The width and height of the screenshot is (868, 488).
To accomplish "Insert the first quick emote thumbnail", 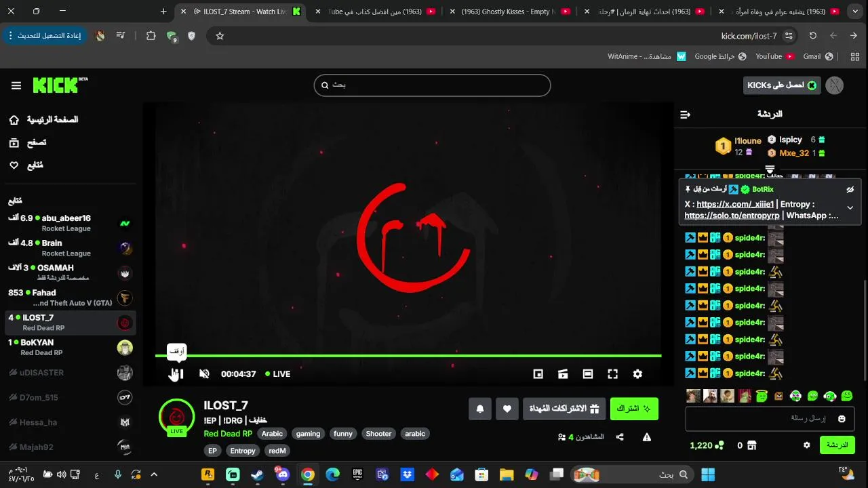I will click(693, 396).
